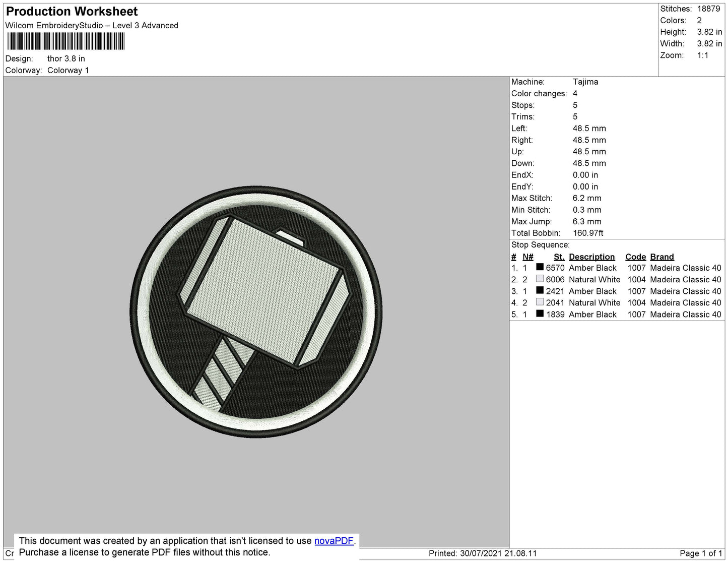Click the Stops value next to 'Stops:'
The height and width of the screenshot is (563, 728).
coord(575,105)
